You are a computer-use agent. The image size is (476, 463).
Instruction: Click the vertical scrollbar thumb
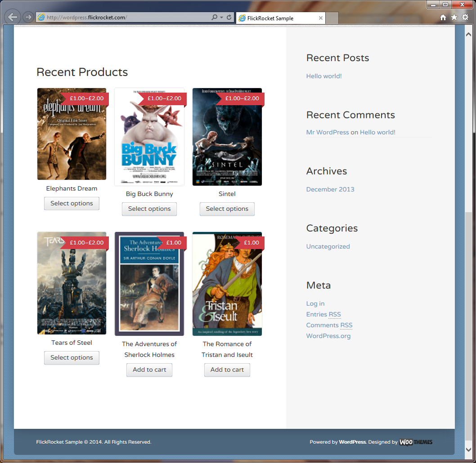(468, 327)
